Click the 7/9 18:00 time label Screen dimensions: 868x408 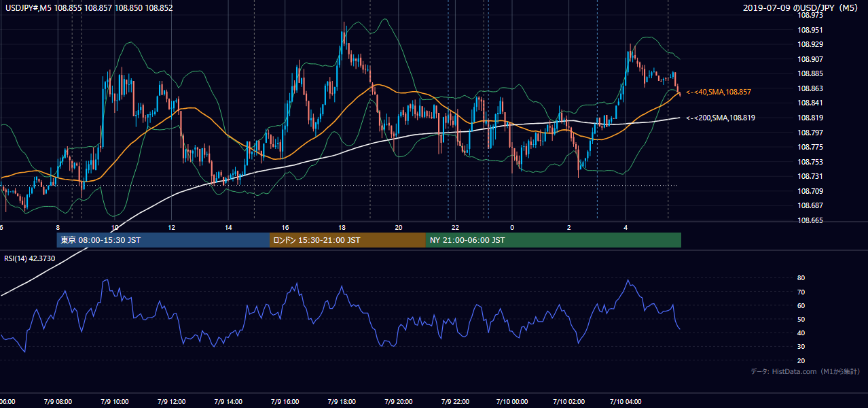click(342, 402)
